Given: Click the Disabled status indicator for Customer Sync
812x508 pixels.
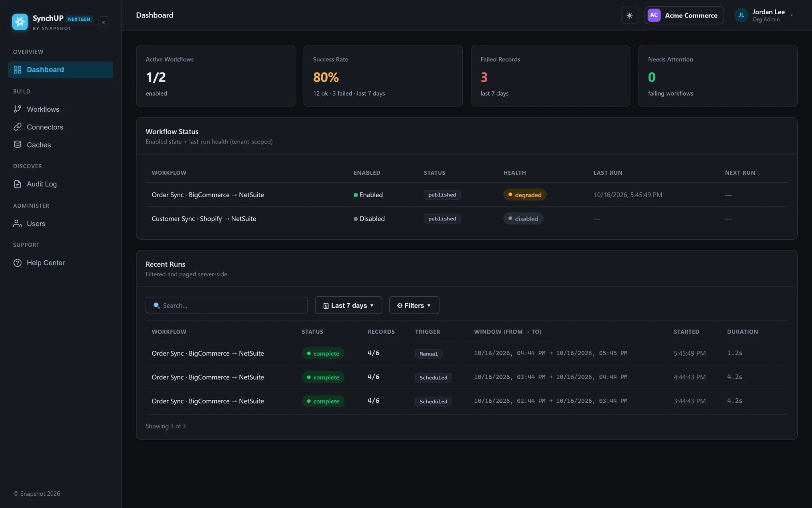Looking at the screenshot, I should coord(369,219).
